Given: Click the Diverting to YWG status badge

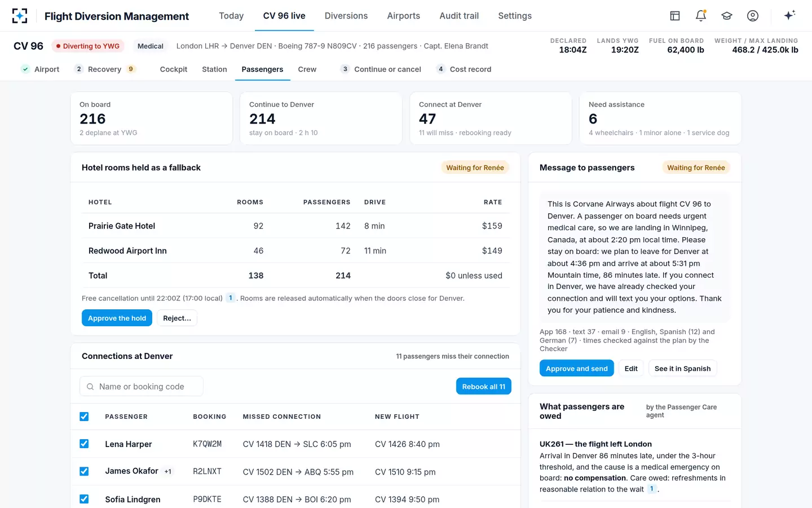Looking at the screenshot, I should point(88,46).
